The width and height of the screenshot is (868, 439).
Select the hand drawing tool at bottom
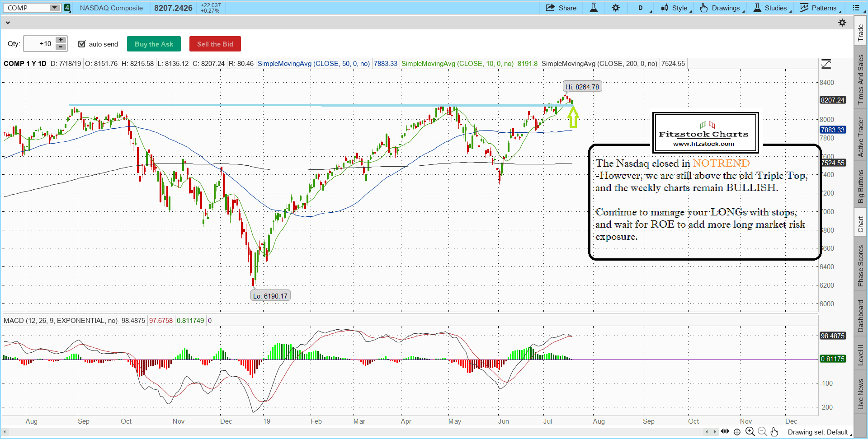tap(774, 432)
